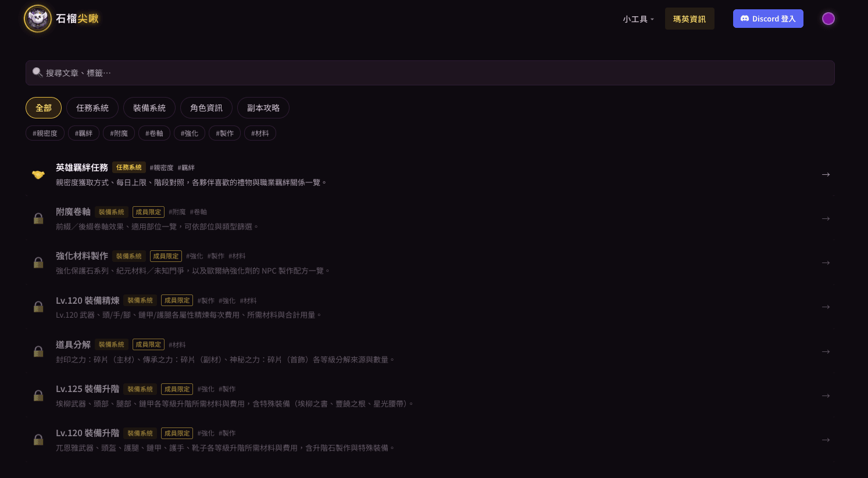Click #材料 tag on 道具分解 row
This screenshot has width=868, height=478.
click(x=177, y=344)
